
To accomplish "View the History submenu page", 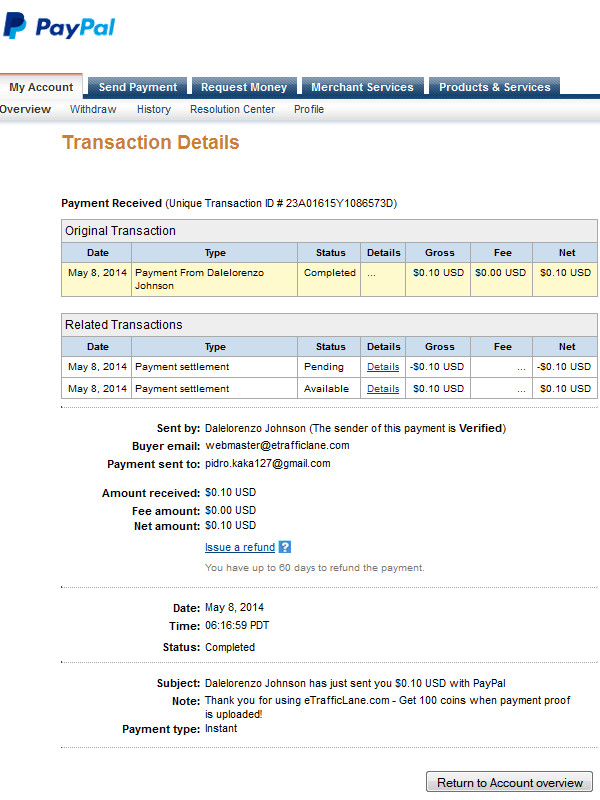I will point(154,109).
